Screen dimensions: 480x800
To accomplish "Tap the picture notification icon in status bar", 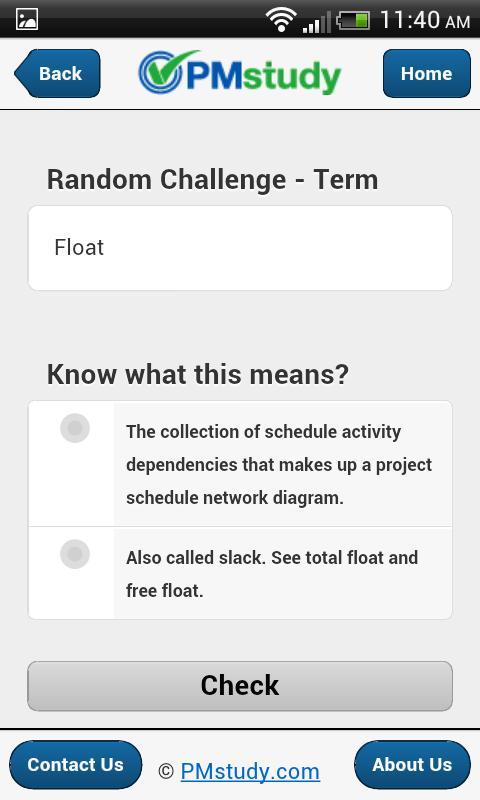I will 27,19.
